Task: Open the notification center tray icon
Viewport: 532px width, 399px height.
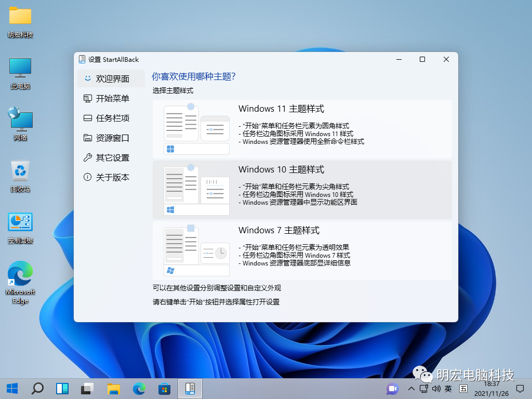Action: pos(520,389)
